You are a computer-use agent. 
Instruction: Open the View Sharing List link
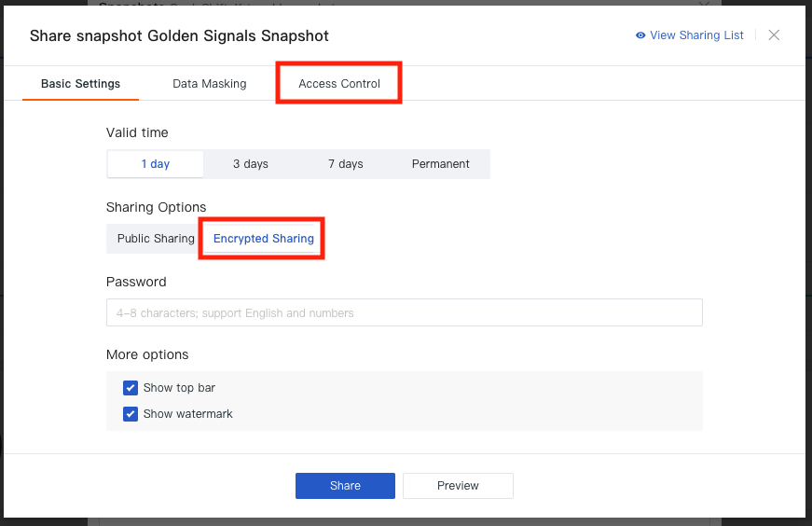click(x=696, y=35)
